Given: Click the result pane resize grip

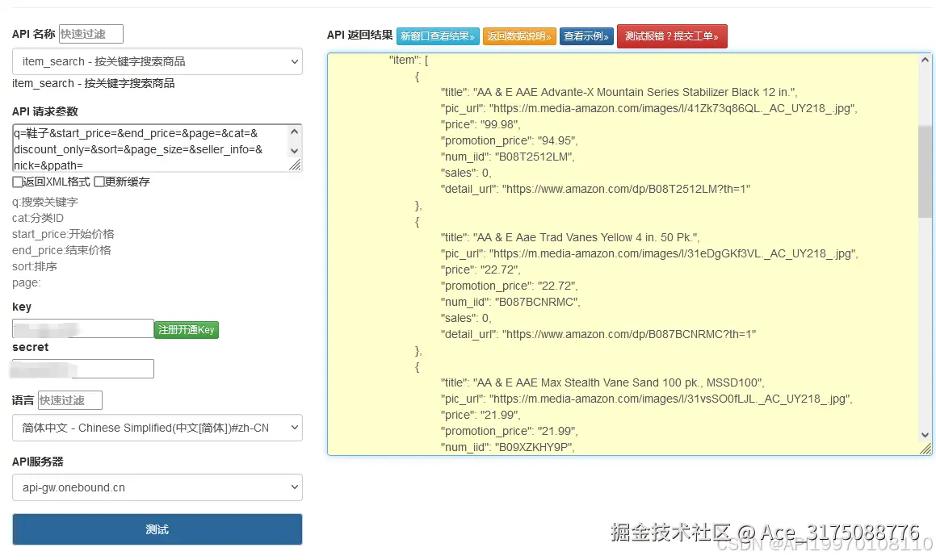Looking at the screenshot, I should pyautogui.click(x=926, y=449).
